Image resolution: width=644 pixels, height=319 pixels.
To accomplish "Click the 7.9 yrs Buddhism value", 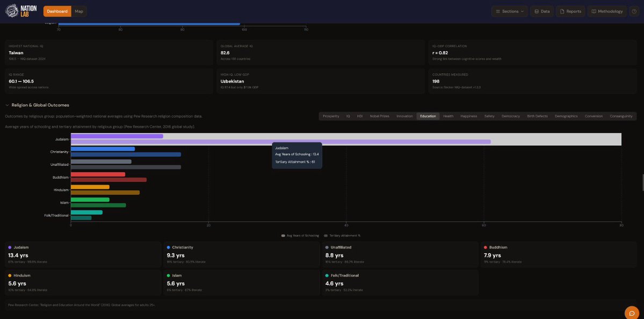I will [x=492, y=255].
